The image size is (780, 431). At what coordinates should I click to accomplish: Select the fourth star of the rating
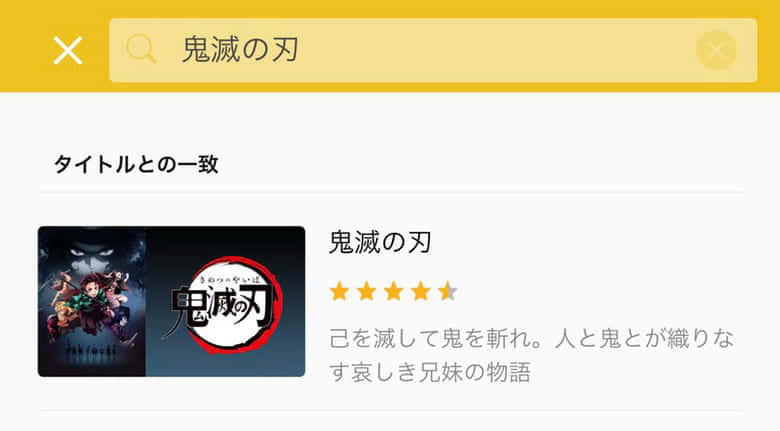(x=421, y=291)
